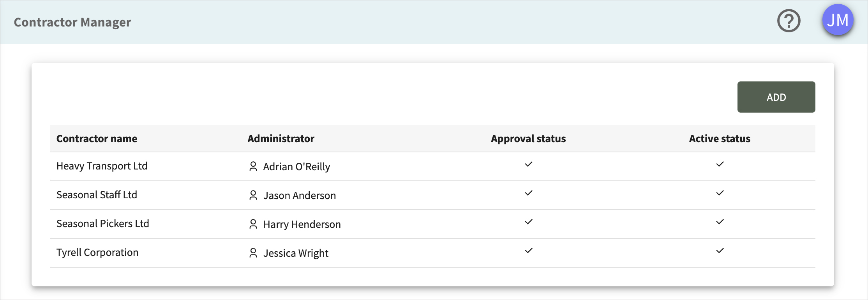Click the Active status column header
This screenshot has height=300, width=868.
(720, 139)
